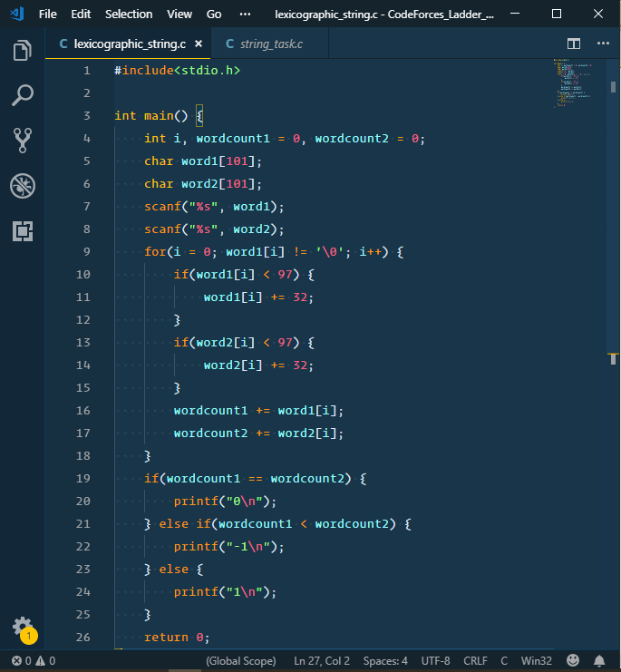Viewport: 621px width, 672px height.
Task: Click the Ln 27, Col 2 indicator
Action: tap(322, 661)
